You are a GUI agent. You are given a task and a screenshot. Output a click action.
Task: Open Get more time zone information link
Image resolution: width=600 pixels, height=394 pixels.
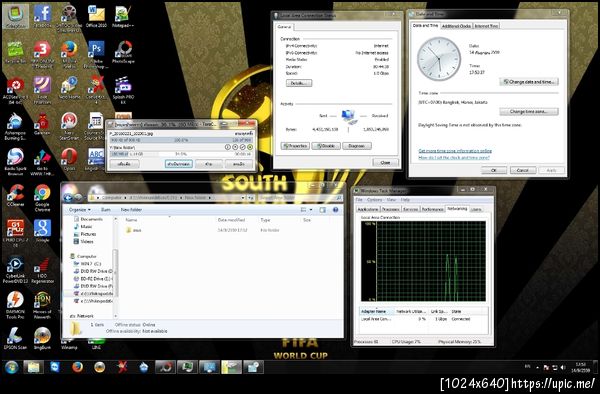[x=455, y=151]
